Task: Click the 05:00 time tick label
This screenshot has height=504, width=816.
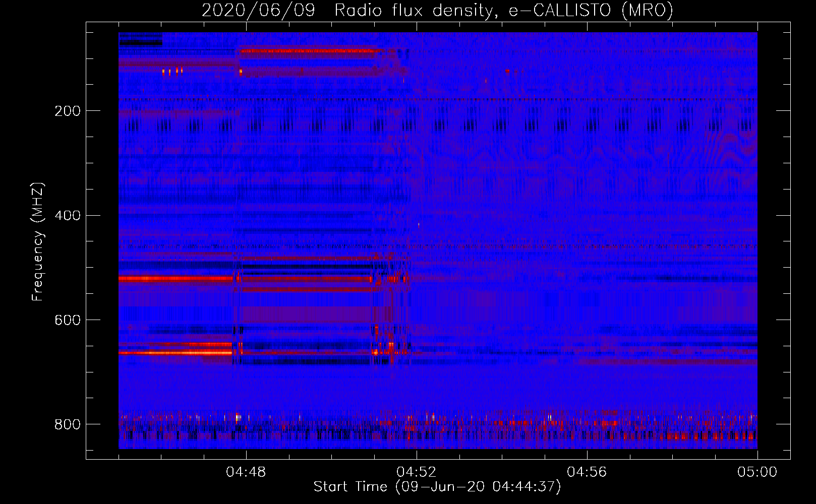Action: pyautogui.click(x=757, y=472)
